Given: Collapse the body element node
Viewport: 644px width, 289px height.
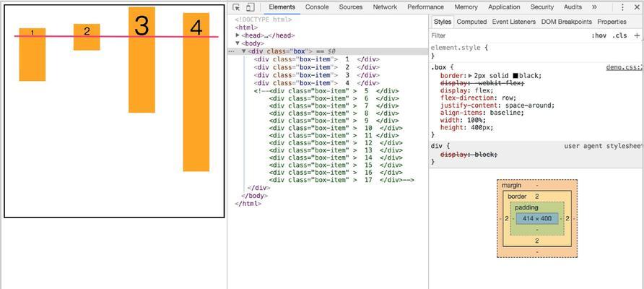Looking at the screenshot, I should [238, 43].
